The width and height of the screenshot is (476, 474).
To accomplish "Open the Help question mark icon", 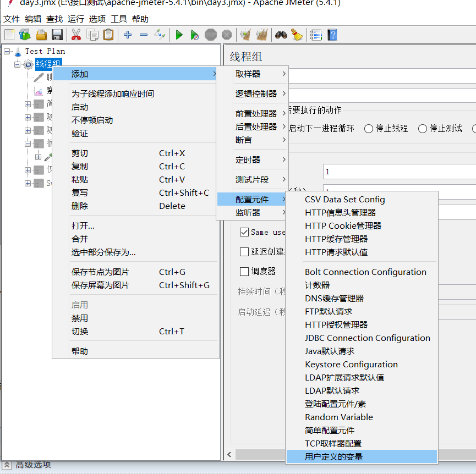I will click(x=332, y=35).
